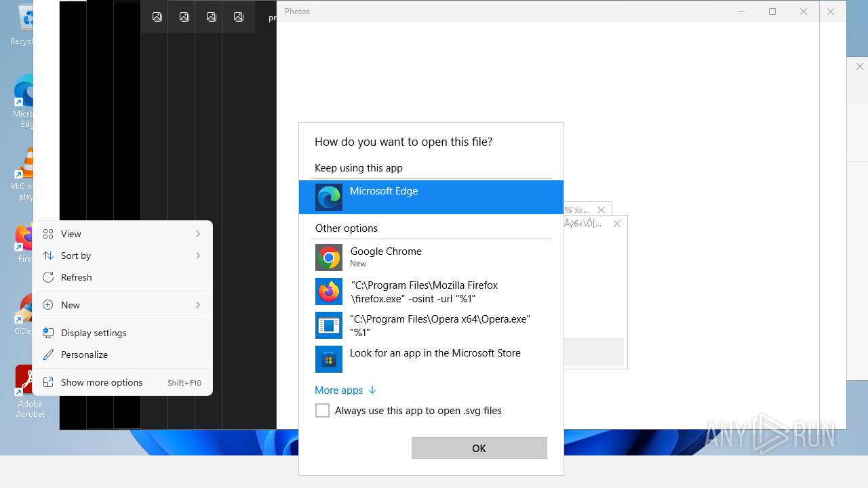Screen dimensions: 868x488
Task: Select Microsoft Edge to open the file
Action: coord(431,197)
